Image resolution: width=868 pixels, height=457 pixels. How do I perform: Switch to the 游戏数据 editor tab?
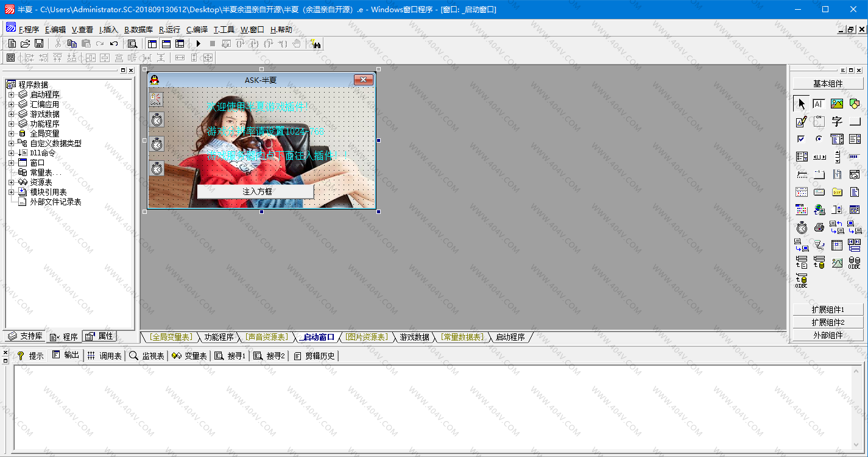pos(414,337)
